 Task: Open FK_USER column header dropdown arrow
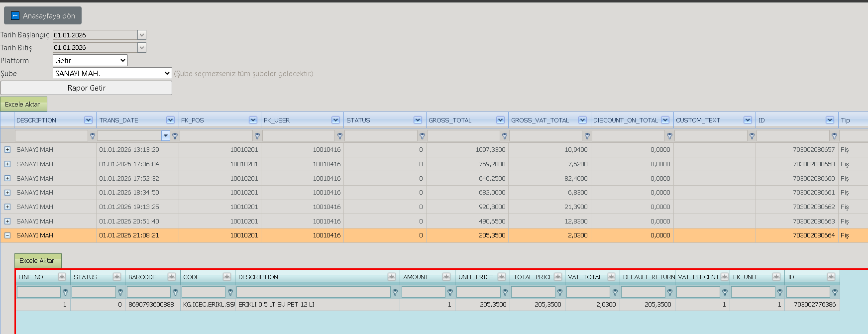(335, 120)
